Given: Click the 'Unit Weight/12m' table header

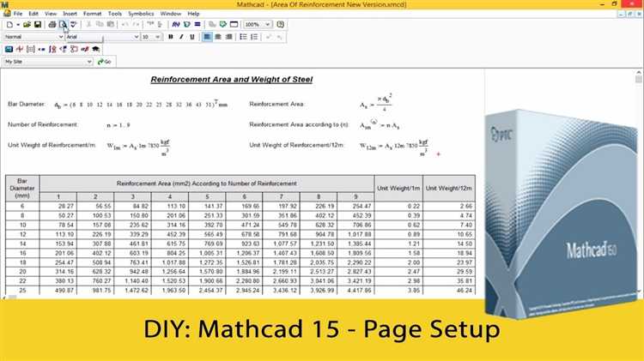Looking at the screenshot, I should click(x=449, y=189).
